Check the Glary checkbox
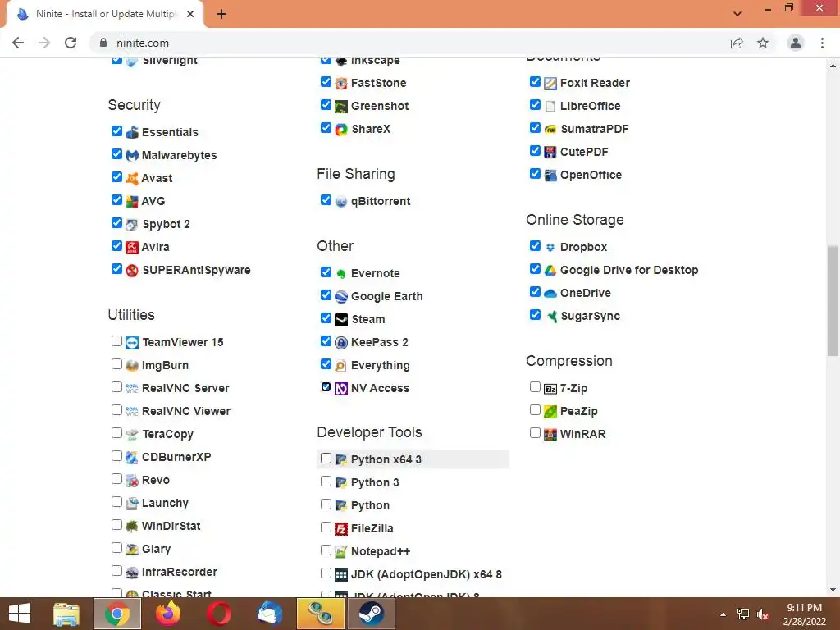Viewport: 840px width, 630px height. [116, 547]
